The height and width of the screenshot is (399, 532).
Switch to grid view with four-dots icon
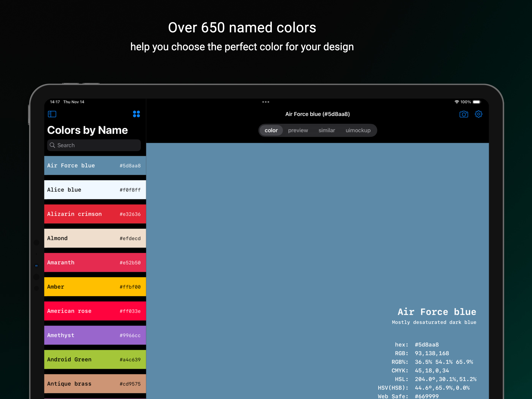(136, 114)
